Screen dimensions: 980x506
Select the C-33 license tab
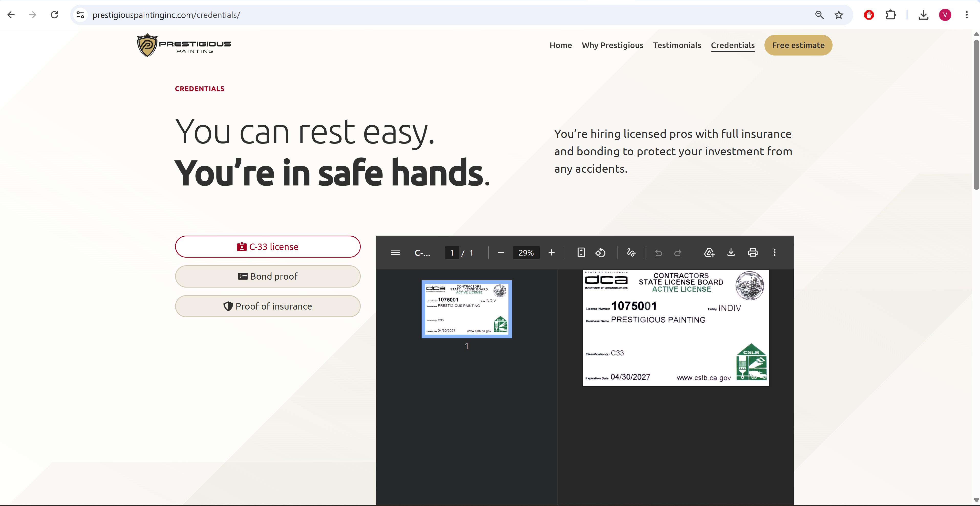[268, 247]
